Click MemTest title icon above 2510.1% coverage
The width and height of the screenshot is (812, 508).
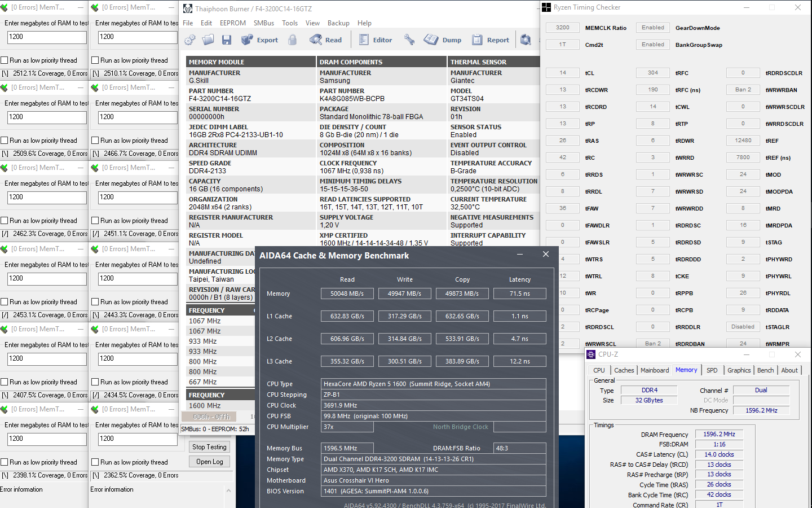(x=95, y=7)
